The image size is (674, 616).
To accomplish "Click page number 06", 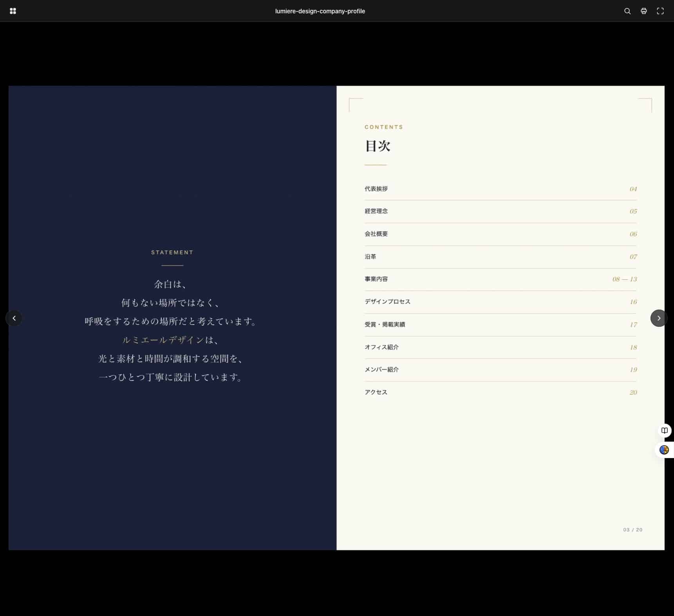I will [633, 234].
